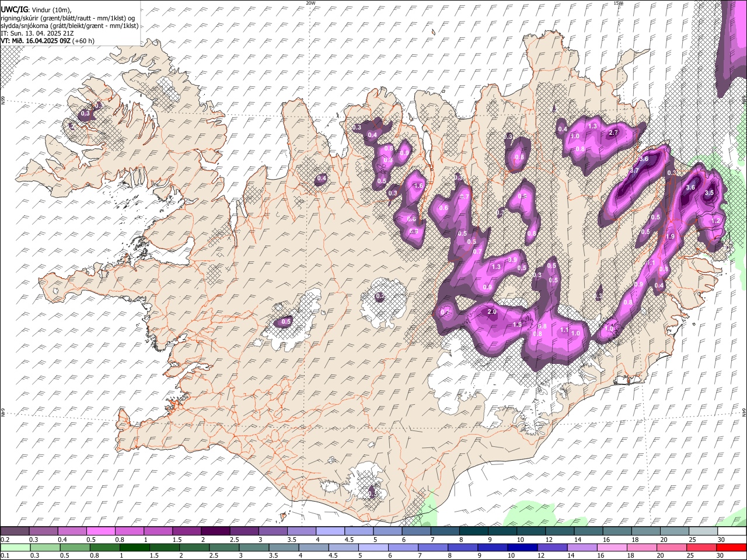Pick the rain legend swatch between 0.1 and 0.3
The width and height of the screenshot is (747, 560).
pyautogui.click(x=15, y=548)
